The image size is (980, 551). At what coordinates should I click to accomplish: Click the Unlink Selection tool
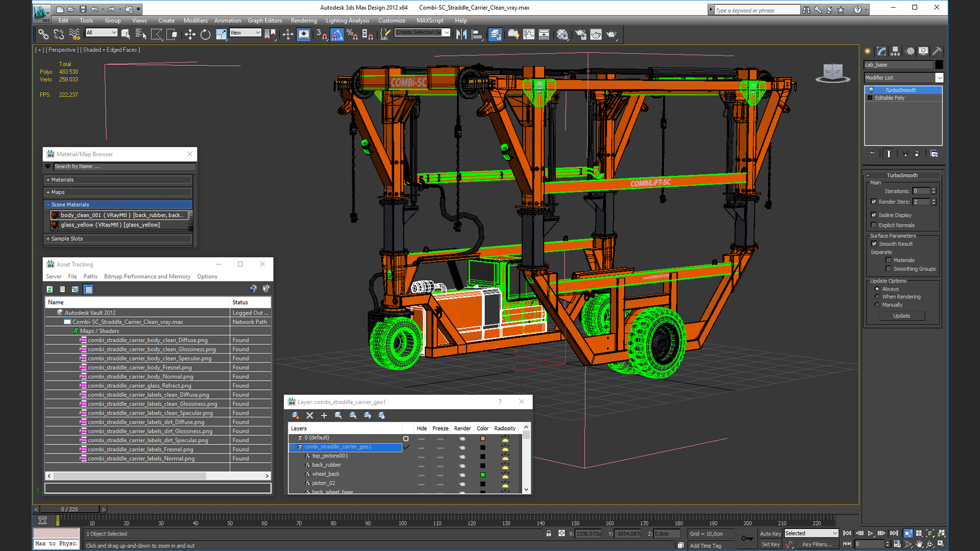click(x=59, y=34)
